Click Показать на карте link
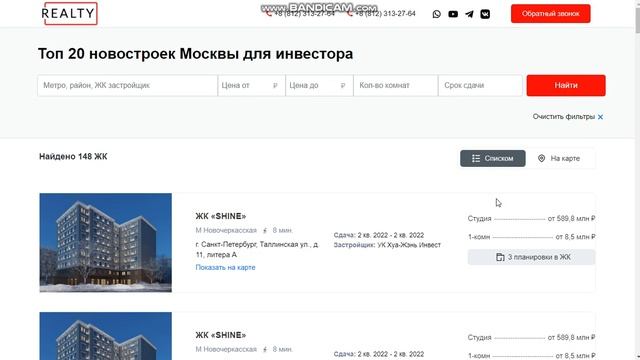Screen dimensions: 640x360 pyautogui.click(x=225, y=267)
